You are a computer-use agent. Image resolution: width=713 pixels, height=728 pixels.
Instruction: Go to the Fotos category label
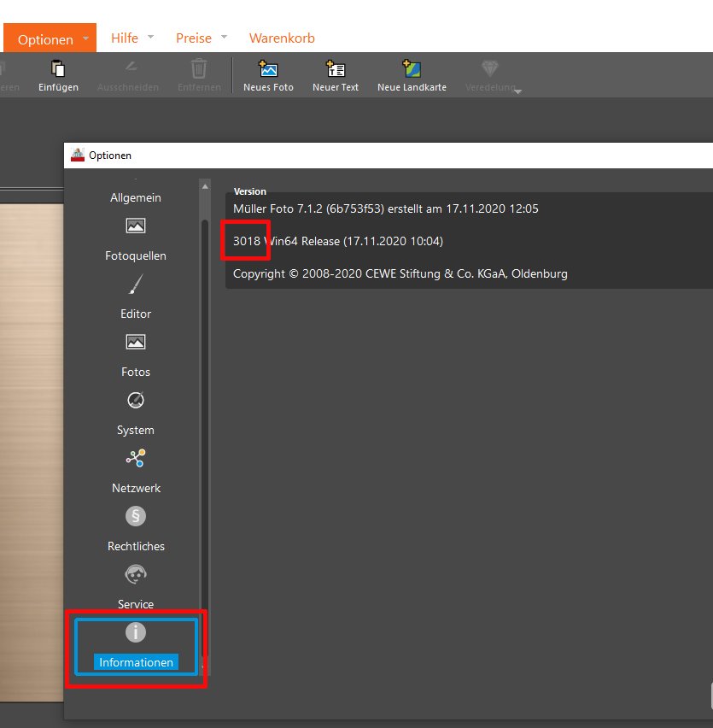click(x=136, y=372)
